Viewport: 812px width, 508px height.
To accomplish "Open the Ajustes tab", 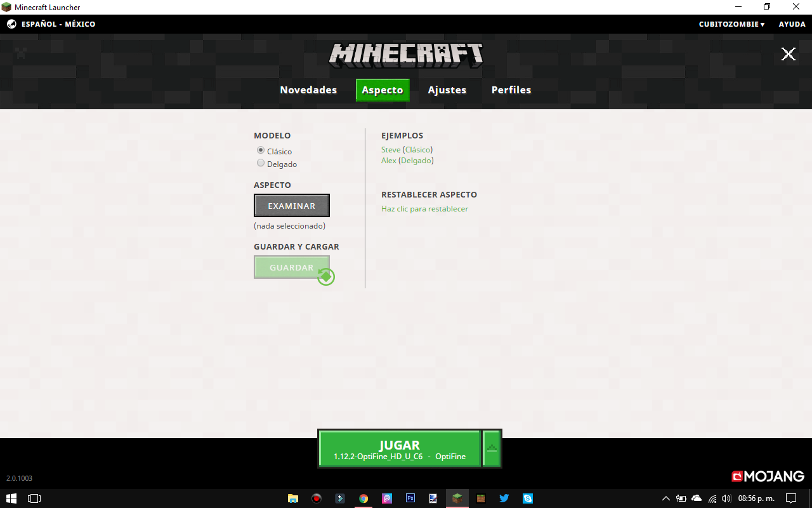I will (447, 90).
